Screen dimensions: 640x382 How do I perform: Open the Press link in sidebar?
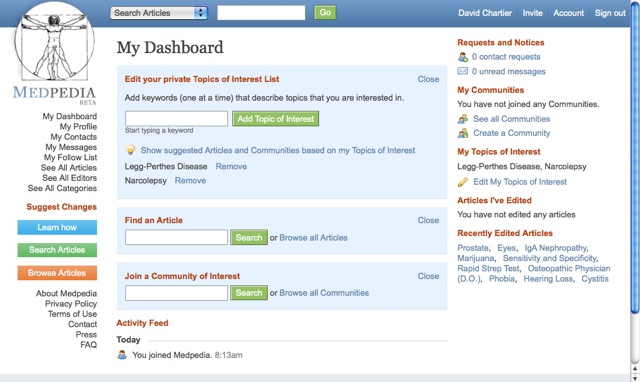(86, 334)
